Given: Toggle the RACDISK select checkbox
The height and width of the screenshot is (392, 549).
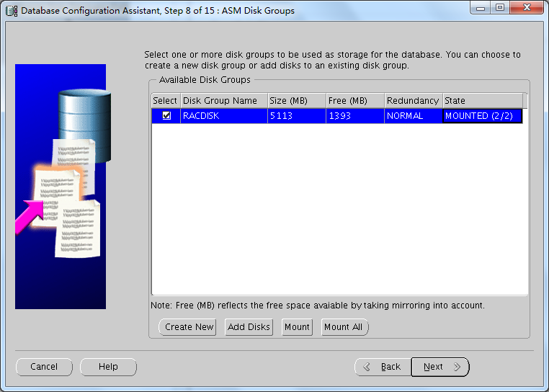Looking at the screenshot, I should (166, 115).
